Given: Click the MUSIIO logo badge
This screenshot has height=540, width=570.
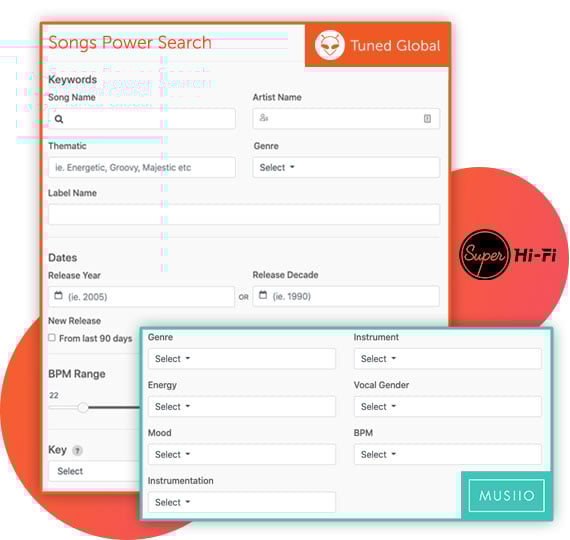Looking at the screenshot, I should 506,495.
